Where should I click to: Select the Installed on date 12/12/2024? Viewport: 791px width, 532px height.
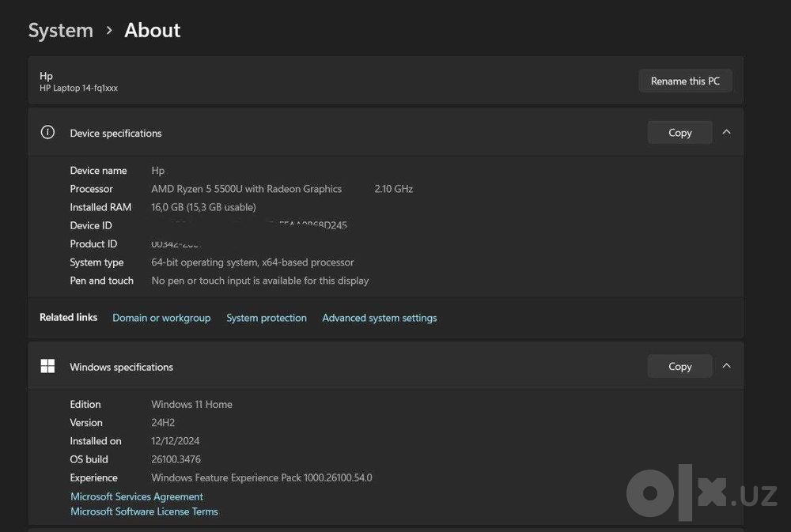(175, 441)
